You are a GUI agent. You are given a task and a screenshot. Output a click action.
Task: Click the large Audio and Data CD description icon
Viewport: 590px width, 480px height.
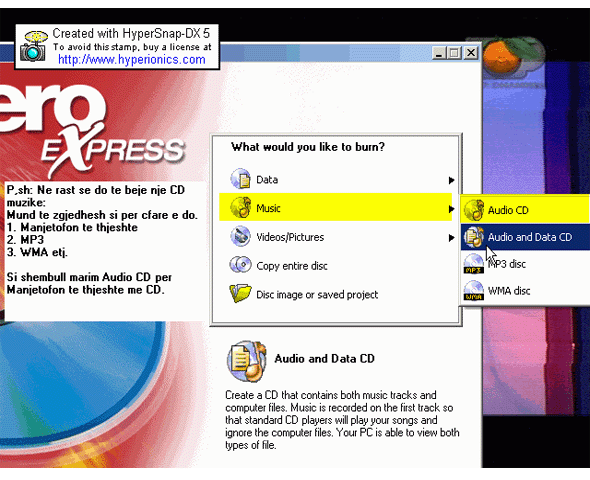click(247, 362)
